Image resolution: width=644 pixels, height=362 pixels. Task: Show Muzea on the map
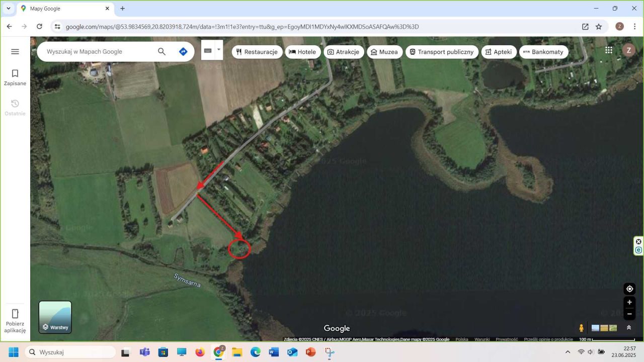tap(385, 52)
